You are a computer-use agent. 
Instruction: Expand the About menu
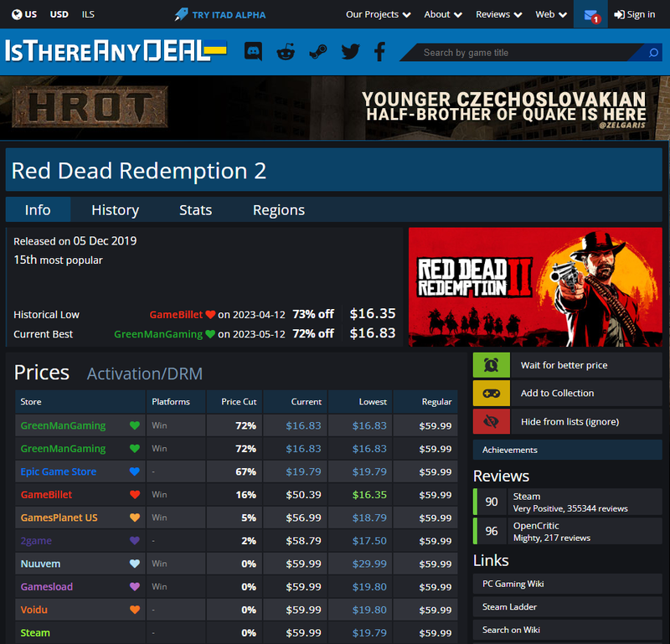pyautogui.click(x=443, y=14)
